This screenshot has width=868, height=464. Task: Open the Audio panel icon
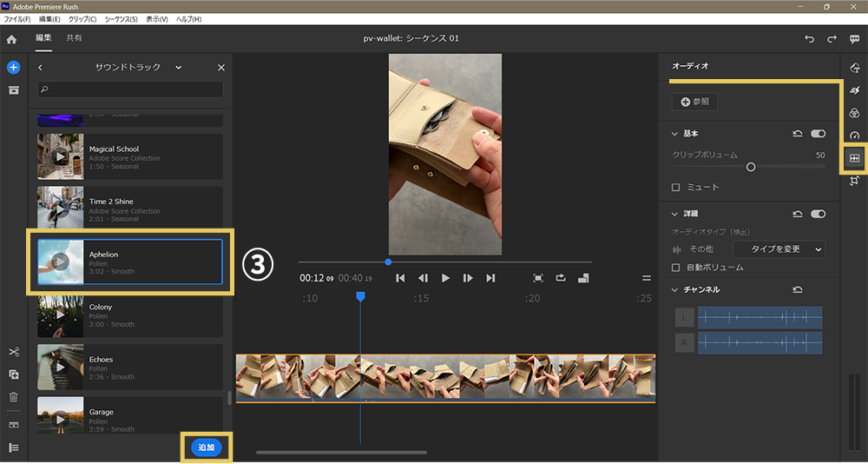point(854,158)
